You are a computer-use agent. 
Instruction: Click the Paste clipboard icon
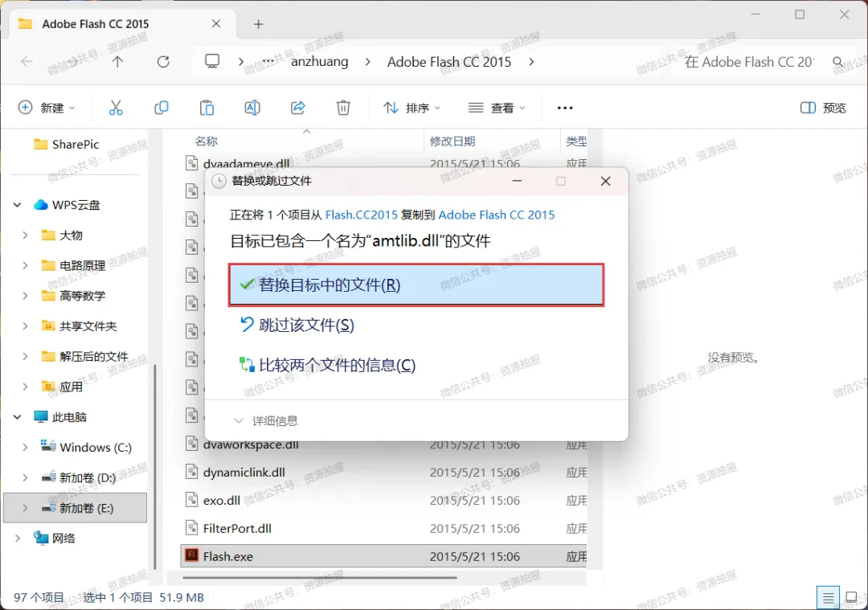pos(207,108)
